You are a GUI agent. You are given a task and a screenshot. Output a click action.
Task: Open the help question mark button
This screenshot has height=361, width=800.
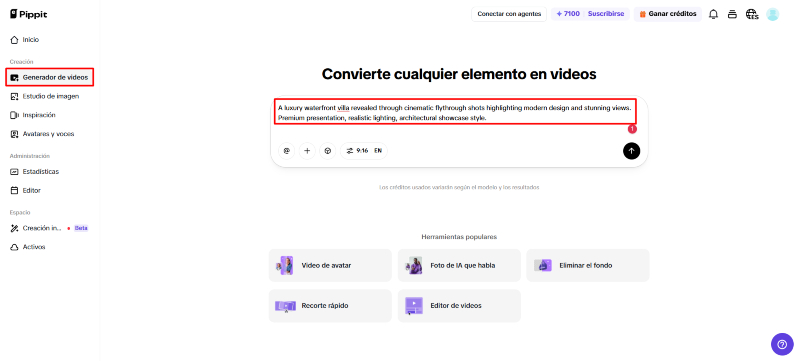pos(782,344)
